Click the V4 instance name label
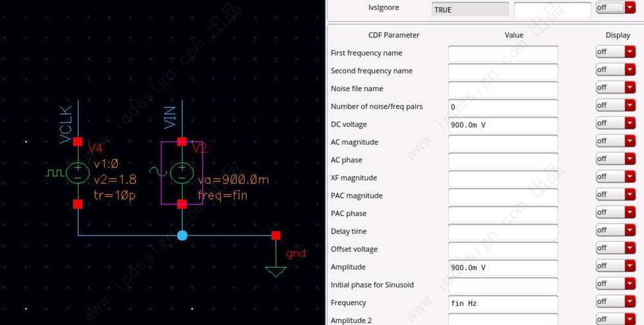This screenshot has height=325, width=644. pyautogui.click(x=95, y=148)
